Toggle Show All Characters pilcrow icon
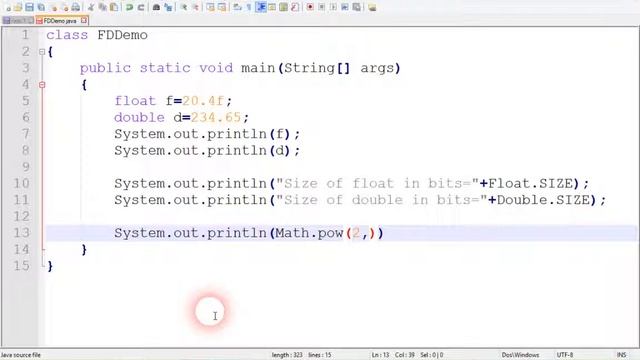 pos(248,7)
